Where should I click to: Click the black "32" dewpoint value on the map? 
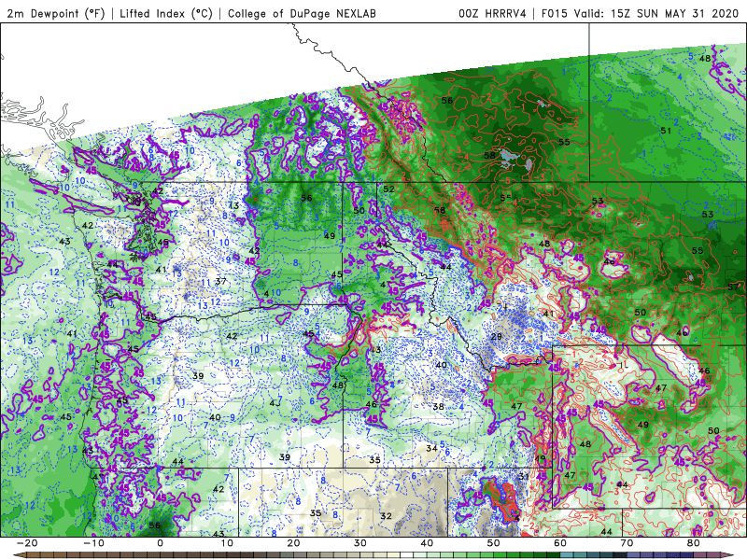386,516
